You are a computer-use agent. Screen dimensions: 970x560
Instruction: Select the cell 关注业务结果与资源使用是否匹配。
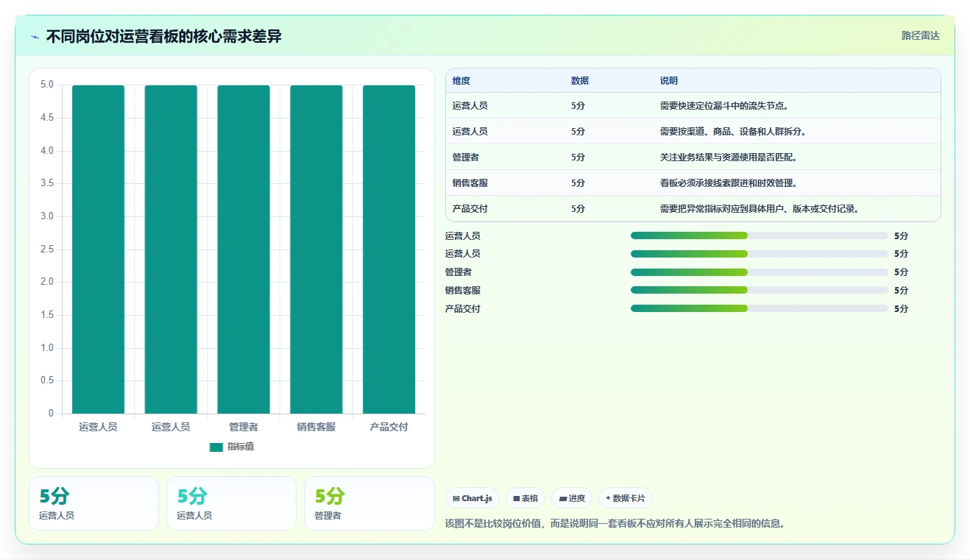point(730,157)
